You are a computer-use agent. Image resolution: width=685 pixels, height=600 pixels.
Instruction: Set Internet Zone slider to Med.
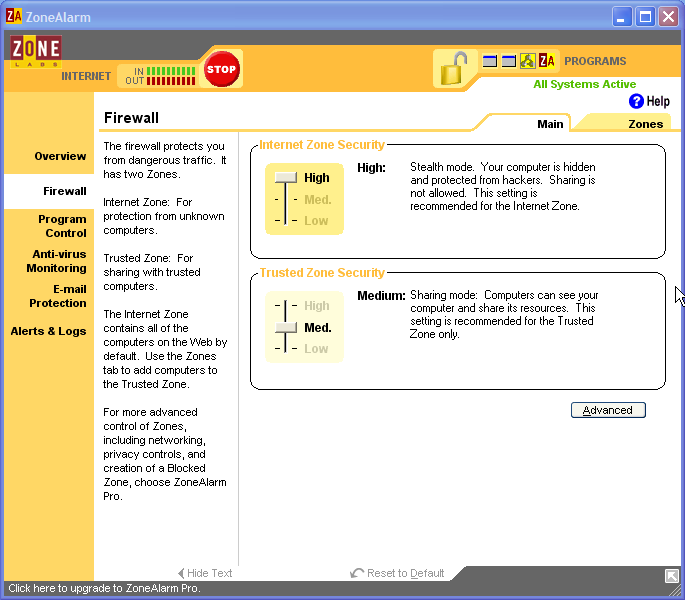pos(318,200)
